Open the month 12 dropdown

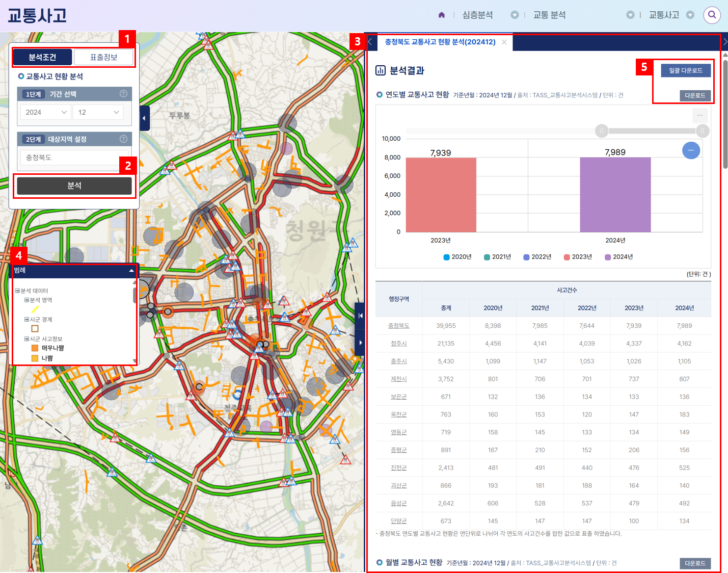98,112
